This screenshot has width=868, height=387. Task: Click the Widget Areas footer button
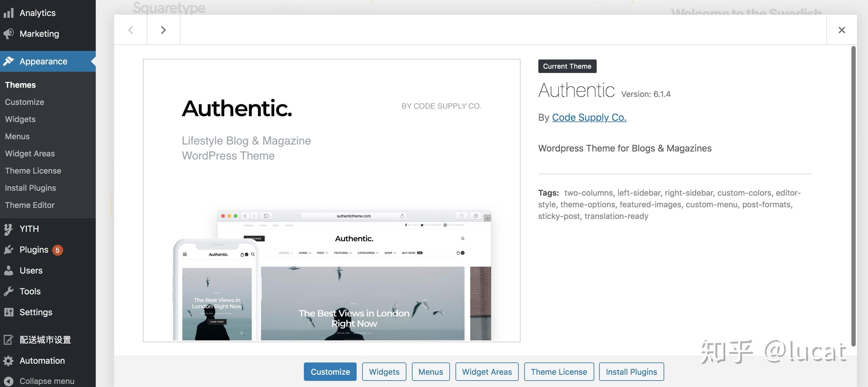click(487, 372)
